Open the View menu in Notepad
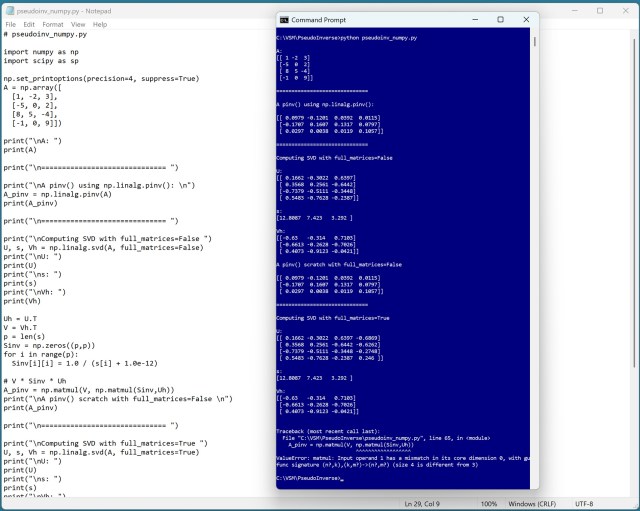 pos(78,24)
